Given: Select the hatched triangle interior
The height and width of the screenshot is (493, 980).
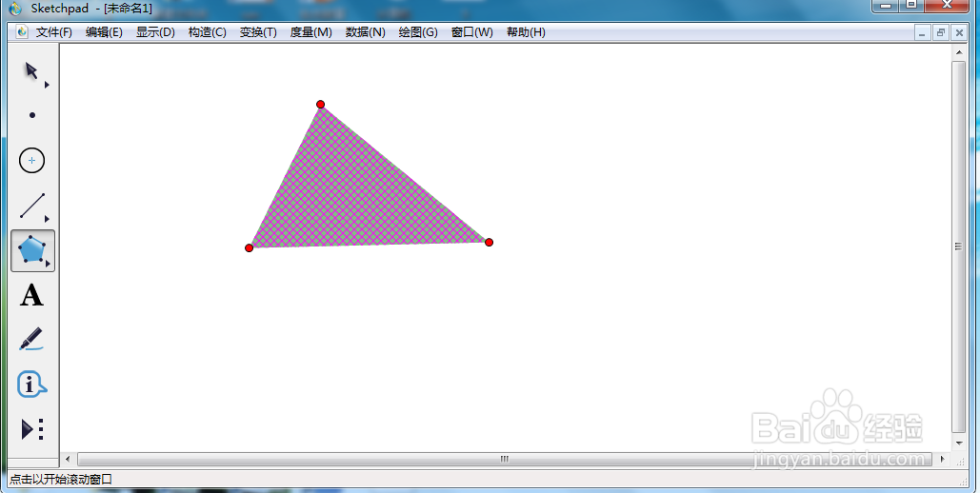Looking at the screenshot, I should [x=353, y=200].
